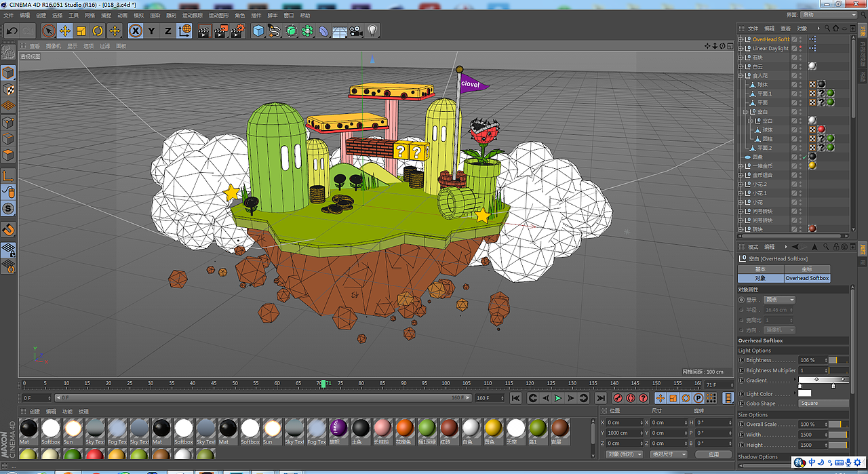The height and width of the screenshot is (474, 868).
Task: Toggle Z axis lock
Action: pyautogui.click(x=168, y=31)
